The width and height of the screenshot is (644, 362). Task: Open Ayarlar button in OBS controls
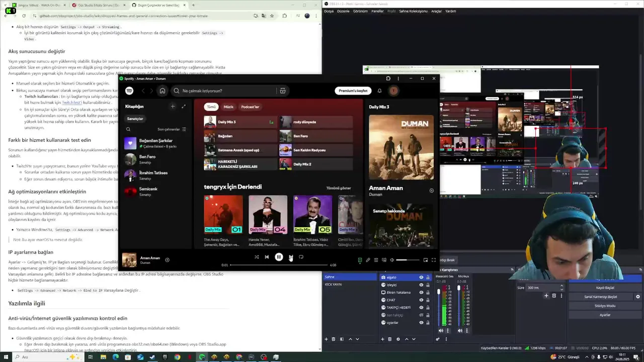point(605,315)
